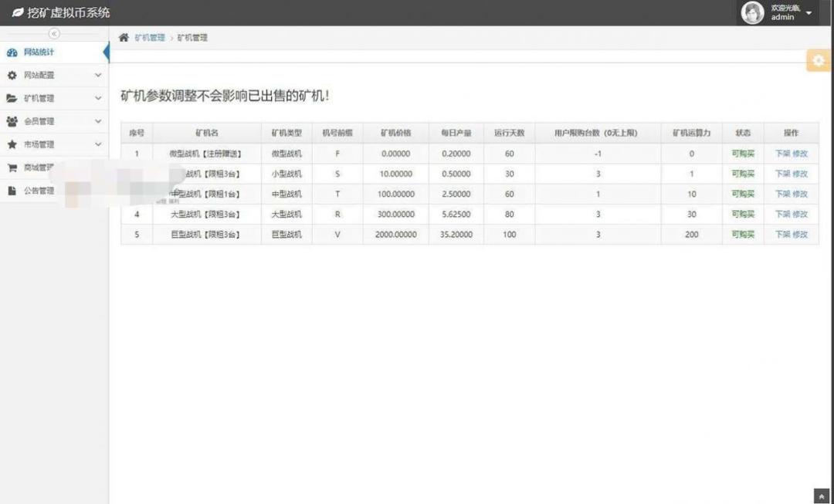834x504 pixels.
Task: Expand the 会员管理 submenu chevron
Action: coord(98,121)
